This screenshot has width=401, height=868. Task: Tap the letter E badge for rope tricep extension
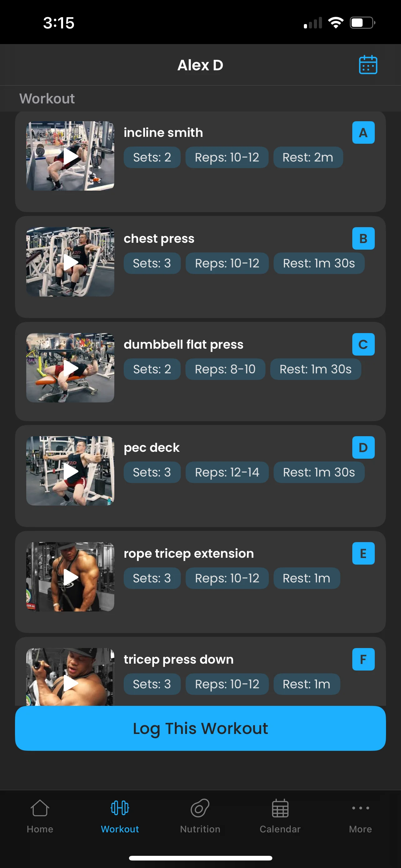[x=363, y=553]
